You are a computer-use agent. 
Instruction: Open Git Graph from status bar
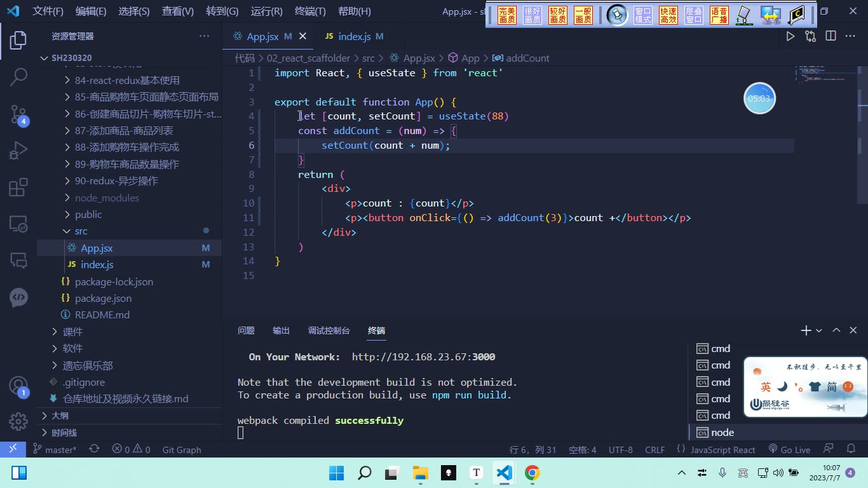pyautogui.click(x=182, y=449)
